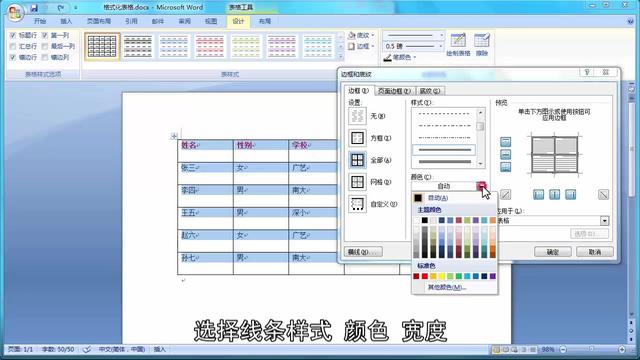Screen dimensions: 640x360
Task: Click the 样式 list scroll down arrow
Action: (480, 164)
